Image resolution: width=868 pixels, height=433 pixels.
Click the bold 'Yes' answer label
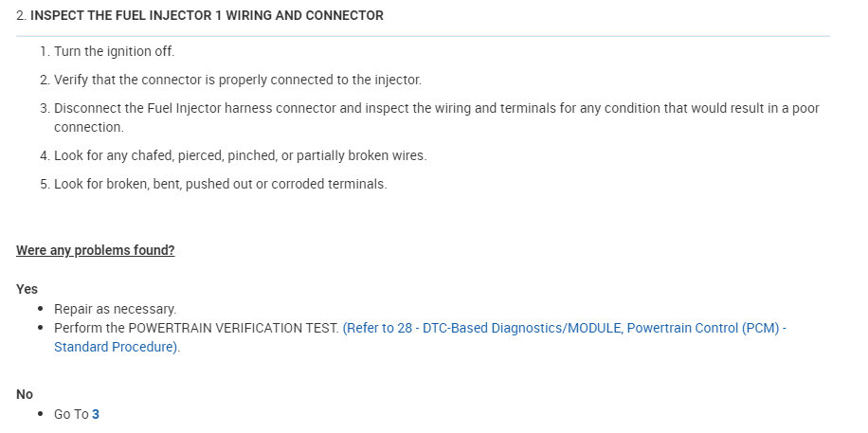tap(27, 289)
